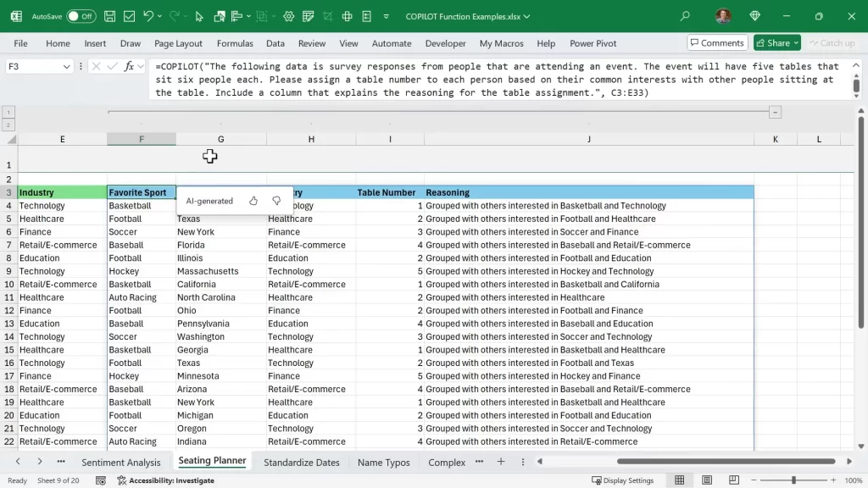The width and height of the screenshot is (868, 488).
Task: Open the Comments pane
Action: coord(716,42)
